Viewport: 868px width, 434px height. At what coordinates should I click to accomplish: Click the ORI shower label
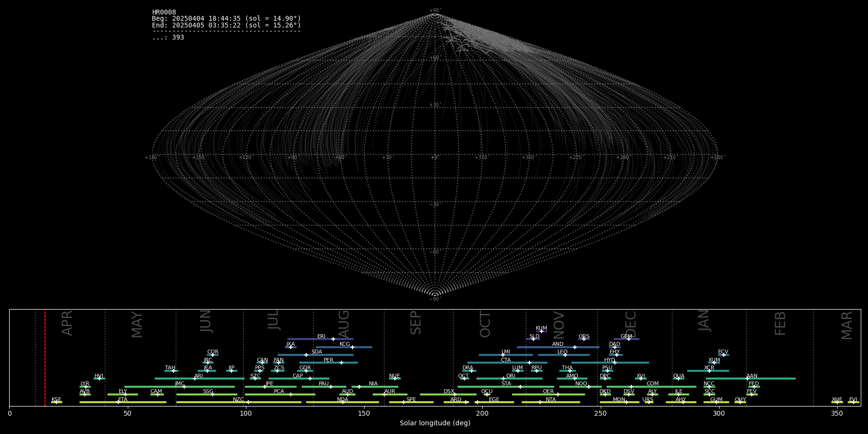[511, 376]
